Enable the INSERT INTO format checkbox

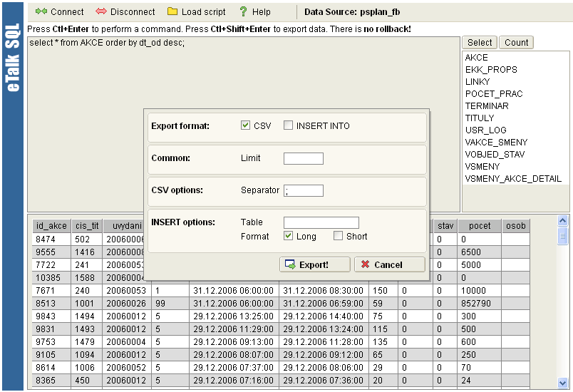pos(289,126)
